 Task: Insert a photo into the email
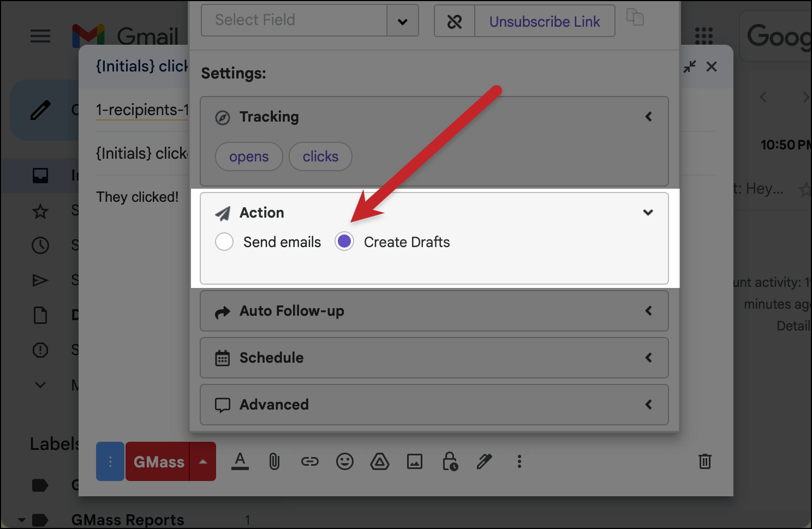415,462
